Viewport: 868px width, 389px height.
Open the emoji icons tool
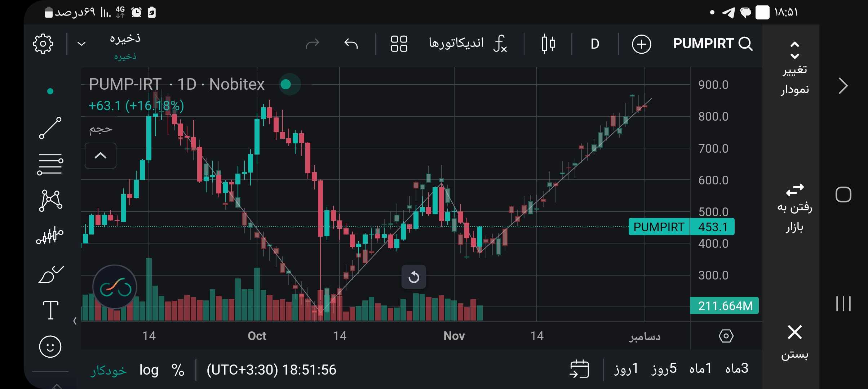(50, 346)
